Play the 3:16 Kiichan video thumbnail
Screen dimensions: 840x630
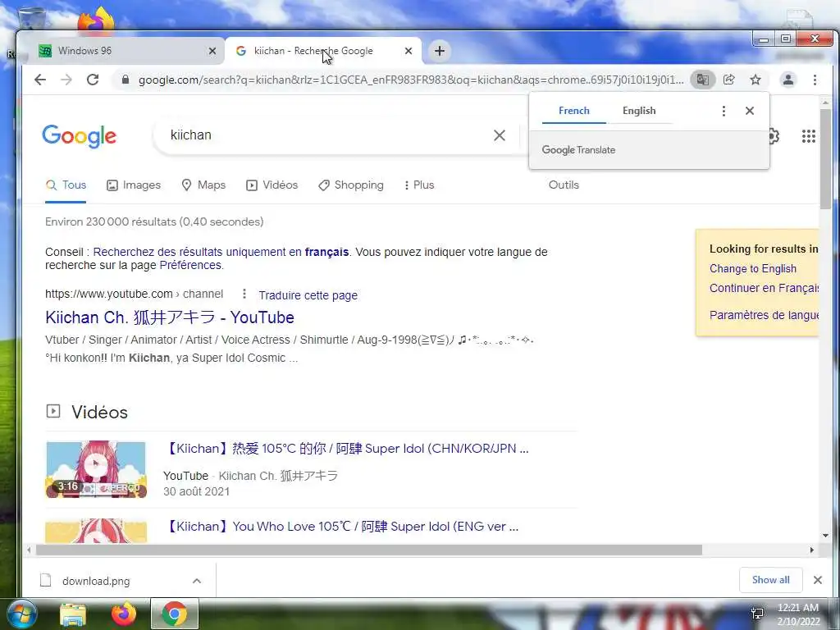(x=96, y=469)
